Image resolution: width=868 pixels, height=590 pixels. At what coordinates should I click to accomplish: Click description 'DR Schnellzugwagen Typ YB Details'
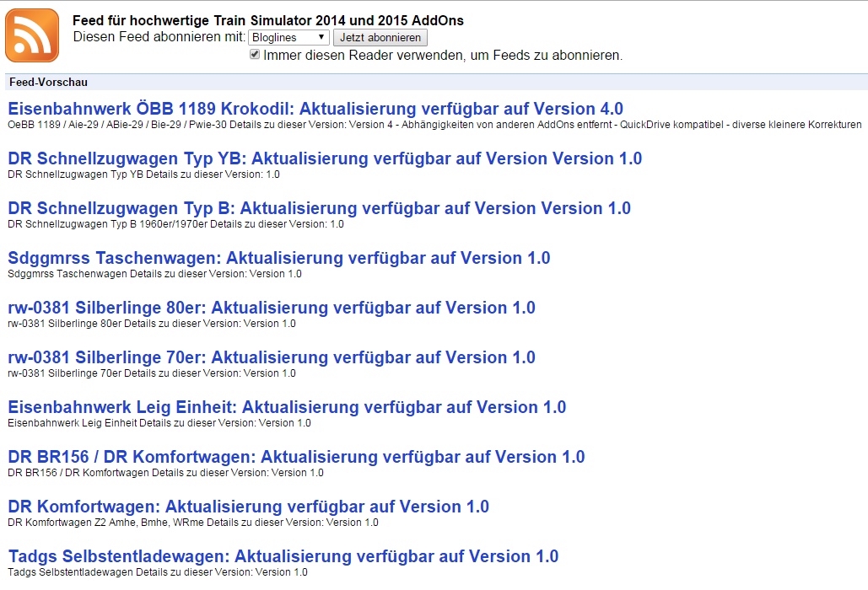click(144, 174)
